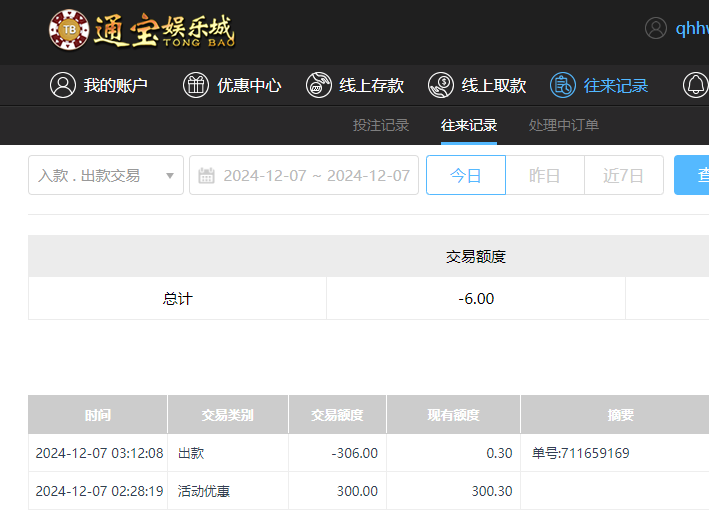This screenshot has width=709, height=517.
Task: Switch to 投注记录 tab
Action: [381, 125]
